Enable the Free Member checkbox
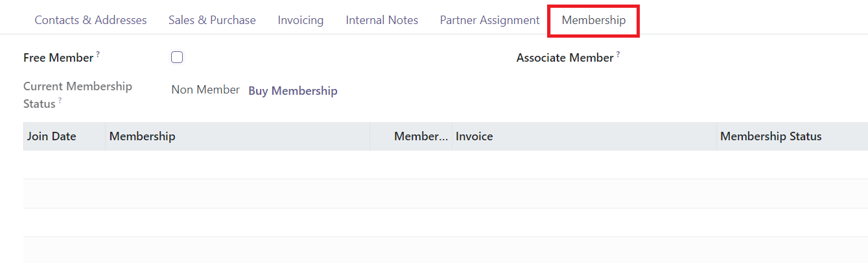Screen dimensions: 868x263 click(x=177, y=57)
